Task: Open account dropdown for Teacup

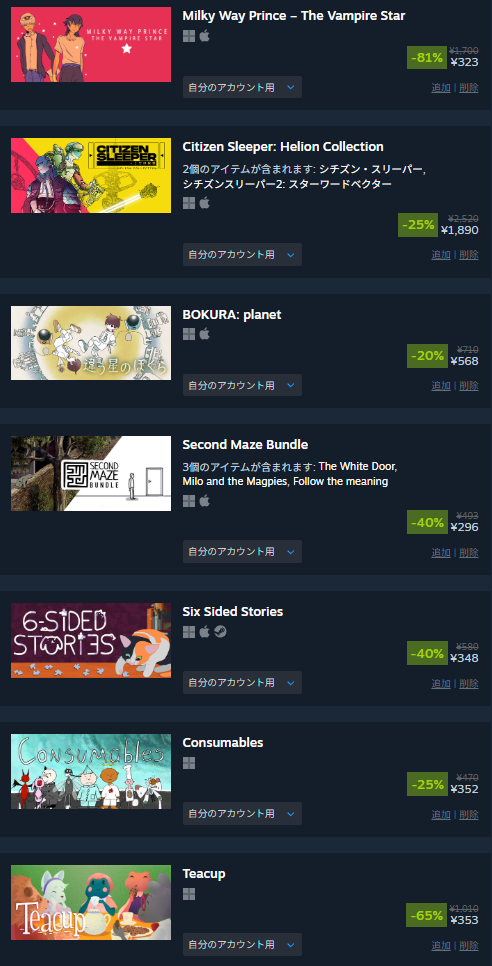Action: point(242,944)
